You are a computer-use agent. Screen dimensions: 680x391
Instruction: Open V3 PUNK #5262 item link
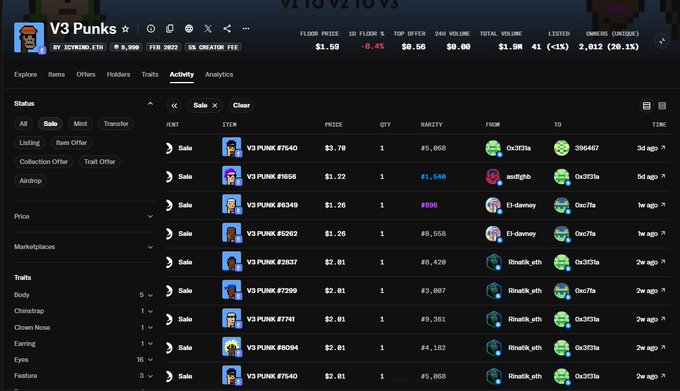(272, 234)
